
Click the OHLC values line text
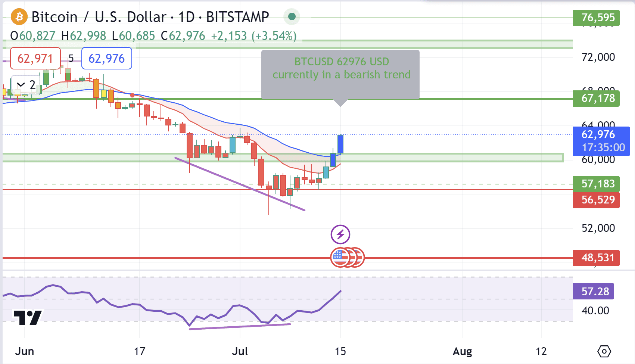pyautogui.click(x=153, y=36)
